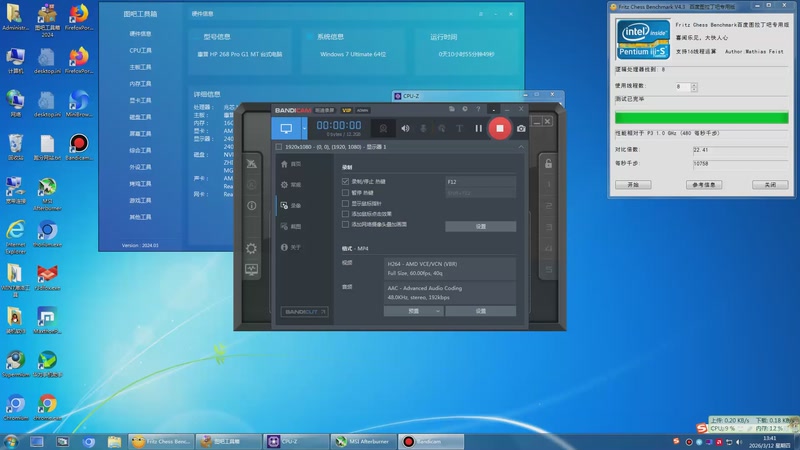
Task: Enable the 暂停 热键 checkbox
Action: point(346,192)
